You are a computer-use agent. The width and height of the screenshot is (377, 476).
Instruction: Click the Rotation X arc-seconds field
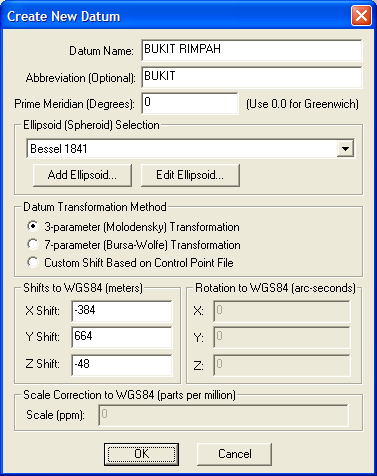282,311
